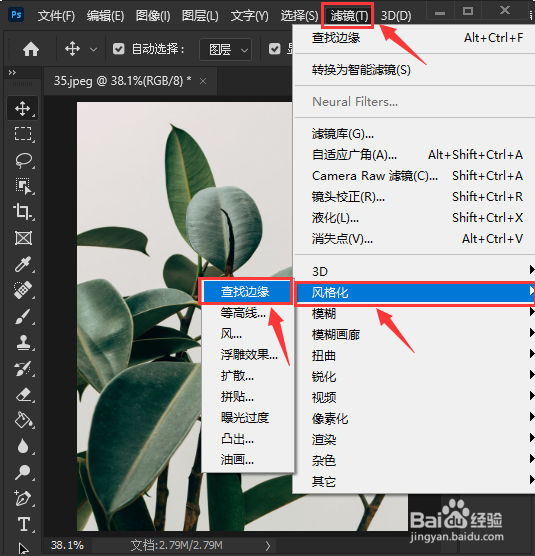Image resolution: width=535 pixels, height=556 pixels.
Task: Select the Crop tool
Action: point(23,212)
